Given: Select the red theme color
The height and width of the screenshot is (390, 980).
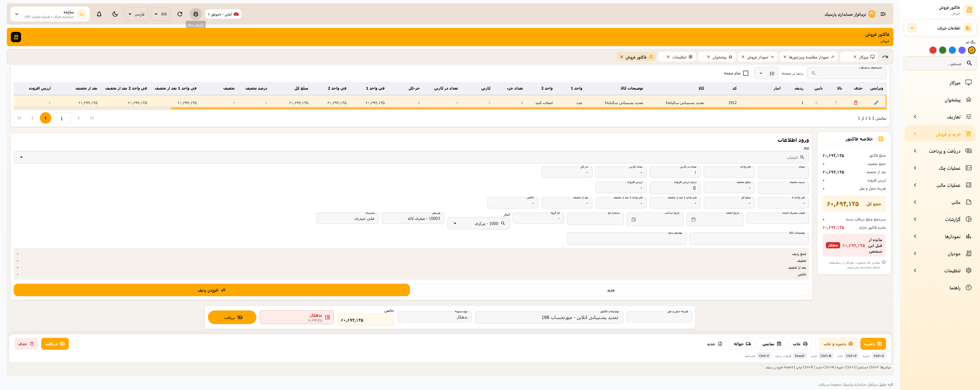Looking at the screenshot, I should click(x=933, y=50).
